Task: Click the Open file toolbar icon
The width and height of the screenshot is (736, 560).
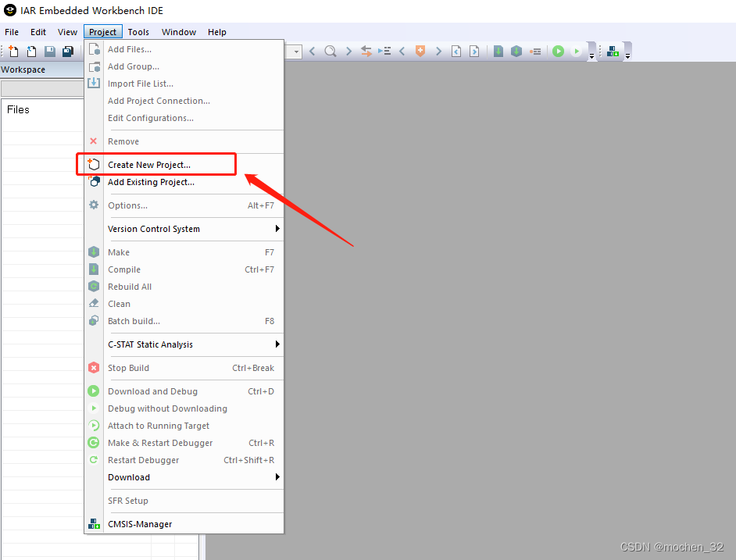Action: (31, 52)
